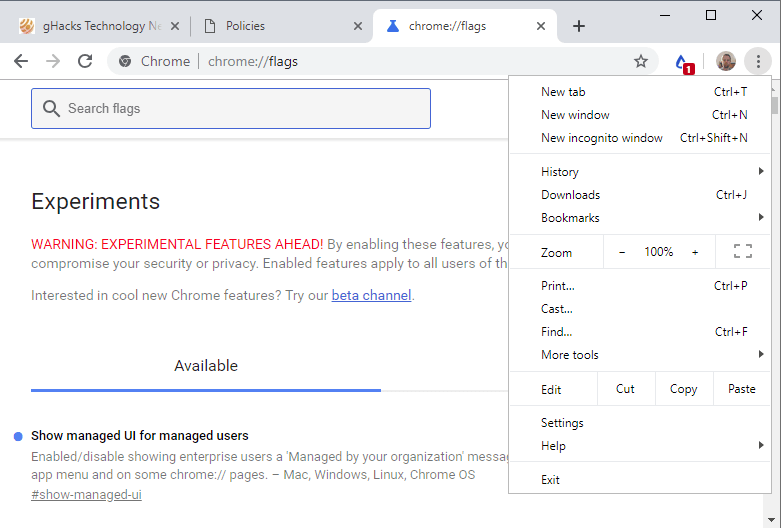Open the extension icon with red badge
Viewport: 781px width, 528px height.
pyautogui.click(x=683, y=63)
